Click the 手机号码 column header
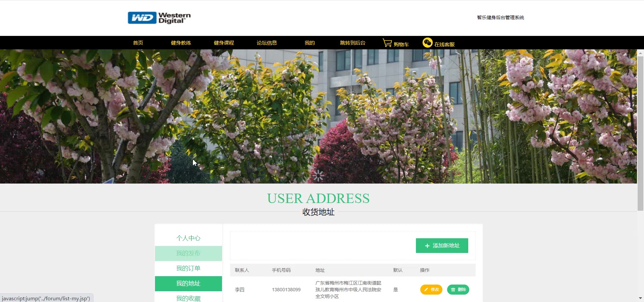 [x=281, y=270]
